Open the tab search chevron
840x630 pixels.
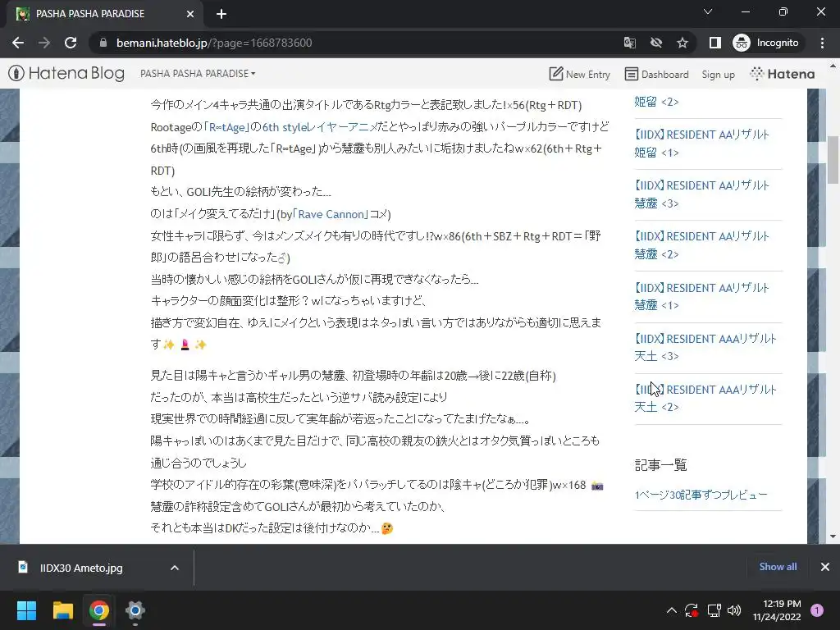(708, 11)
